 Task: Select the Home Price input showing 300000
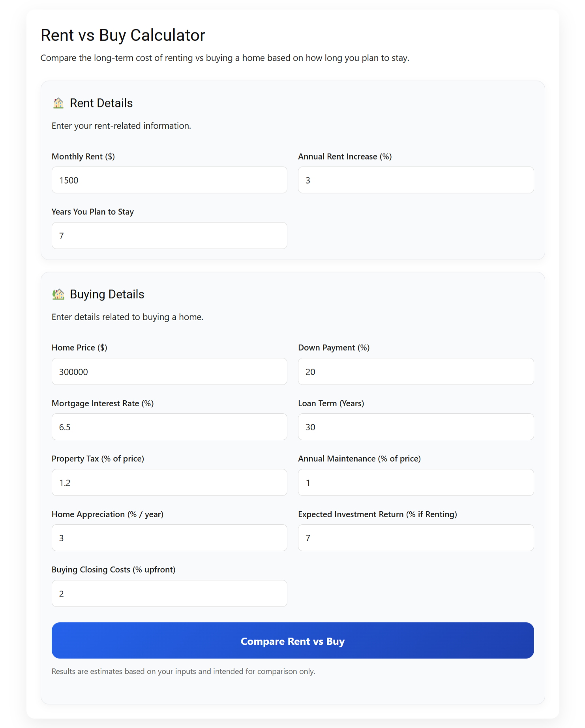(x=169, y=372)
